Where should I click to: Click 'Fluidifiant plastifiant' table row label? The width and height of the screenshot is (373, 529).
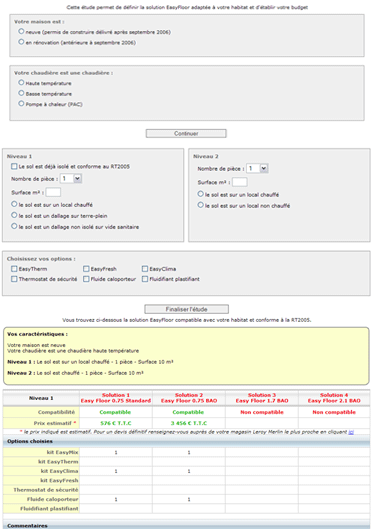click(x=49, y=508)
